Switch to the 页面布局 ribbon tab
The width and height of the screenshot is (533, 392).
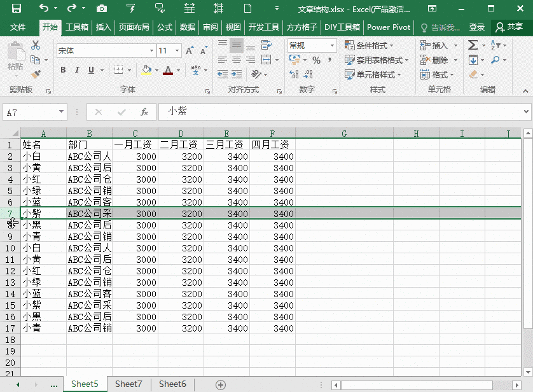[x=134, y=27]
